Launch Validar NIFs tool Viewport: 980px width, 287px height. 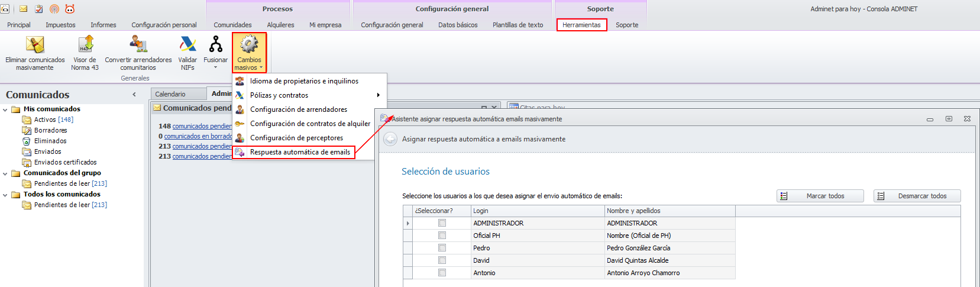(187, 53)
